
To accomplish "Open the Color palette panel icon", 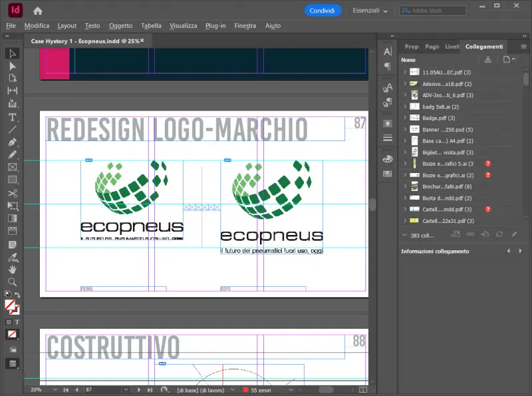I will 388,159.
